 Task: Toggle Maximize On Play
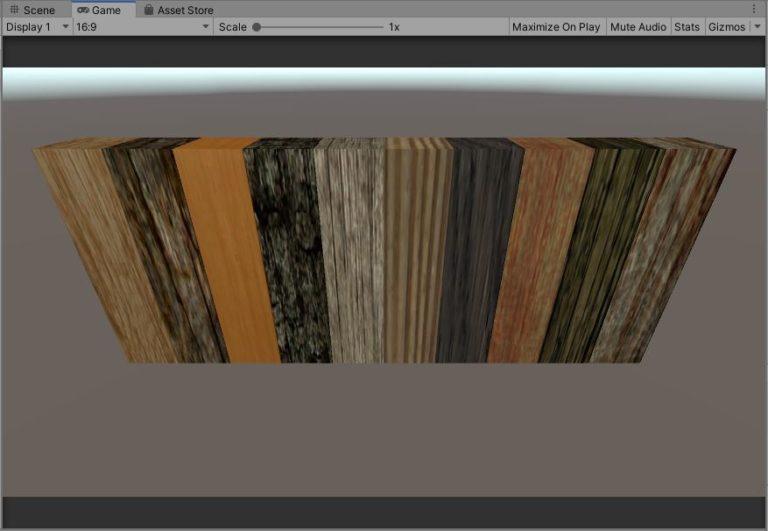pyautogui.click(x=556, y=27)
